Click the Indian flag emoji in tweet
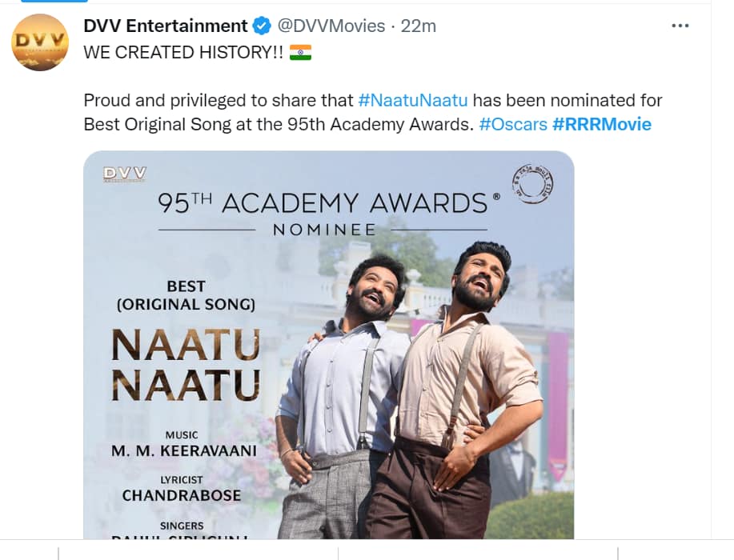The height and width of the screenshot is (560, 734). (x=300, y=52)
